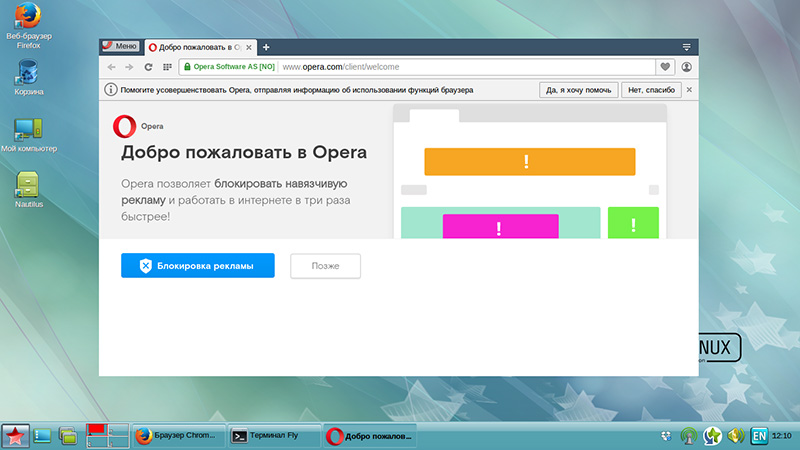This screenshot has width=800, height=450.
Task: Go forward with the forward arrow
Action: click(x=129, y=67)
